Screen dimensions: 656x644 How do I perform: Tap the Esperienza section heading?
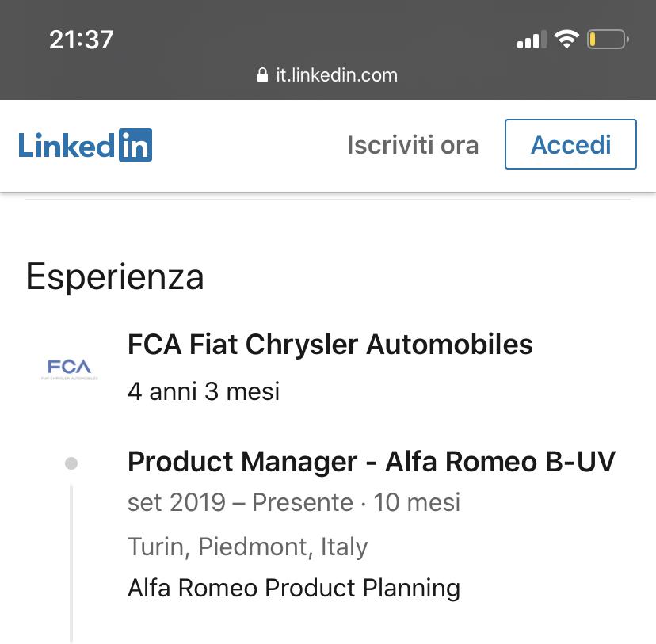click(115, 276)
